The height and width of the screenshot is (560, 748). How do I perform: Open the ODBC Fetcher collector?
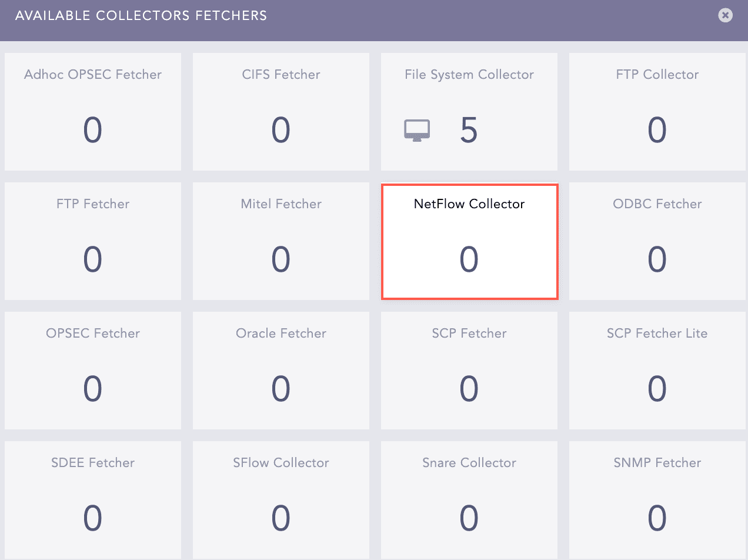(x=657, y=241)
